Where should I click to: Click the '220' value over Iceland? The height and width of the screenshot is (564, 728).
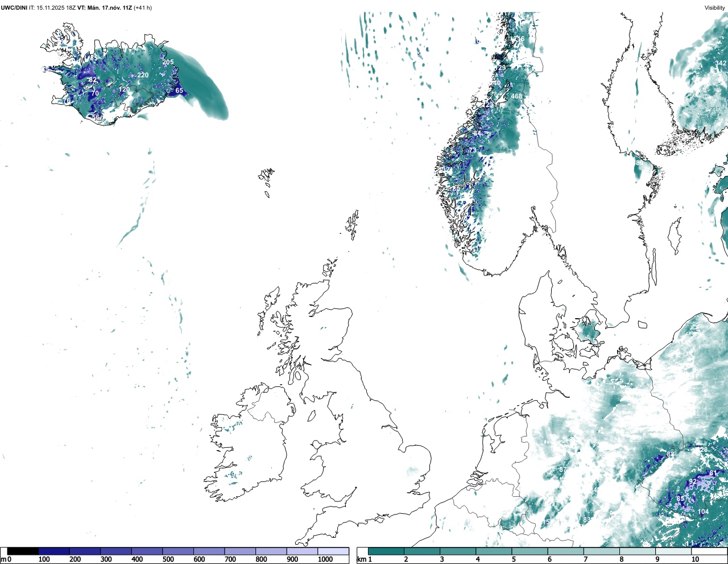(x=143, y=75)
